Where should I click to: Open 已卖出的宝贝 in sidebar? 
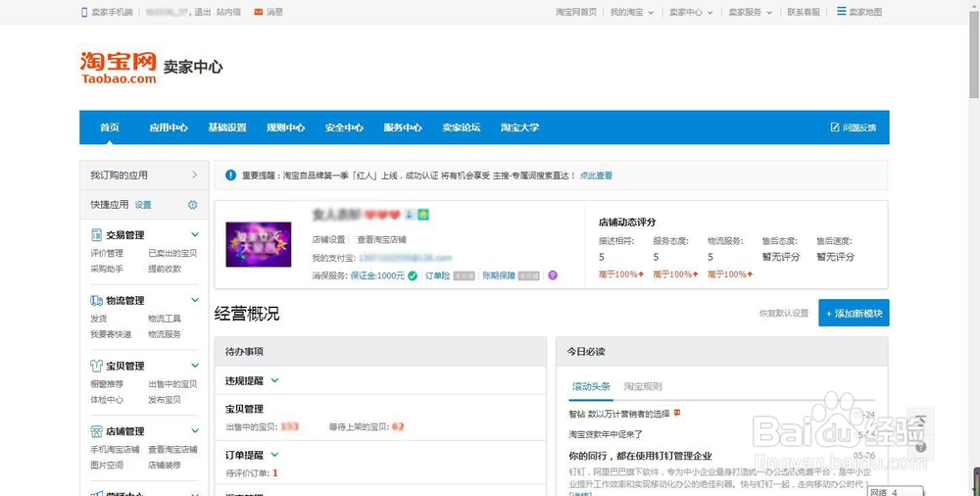coord(172,253)
